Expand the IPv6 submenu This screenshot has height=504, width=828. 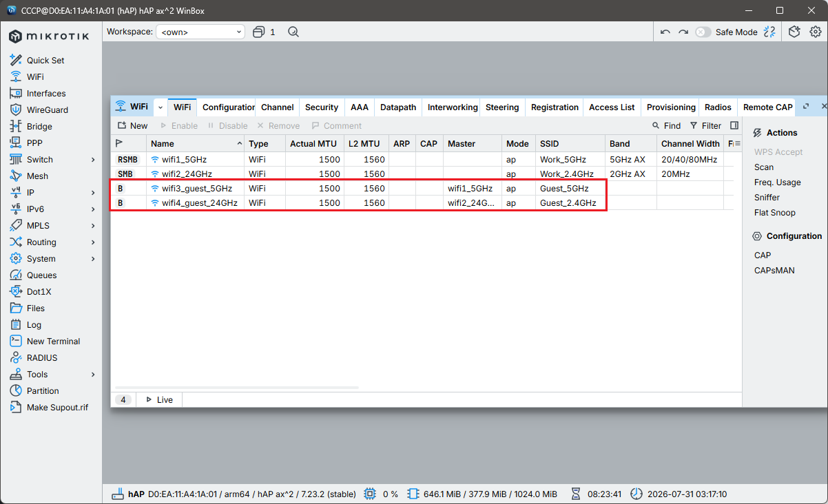(x=93, y=209)
